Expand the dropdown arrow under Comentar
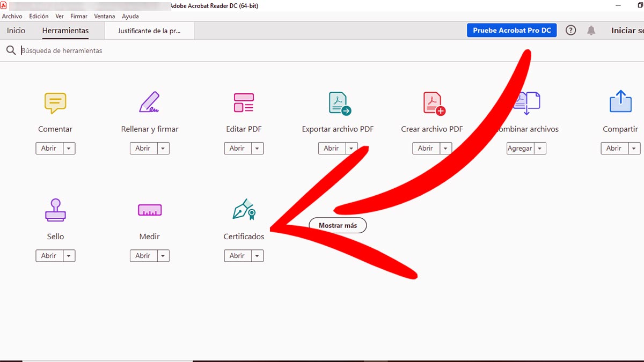Viewport: 644px width, 362px height. coord(69,149)
